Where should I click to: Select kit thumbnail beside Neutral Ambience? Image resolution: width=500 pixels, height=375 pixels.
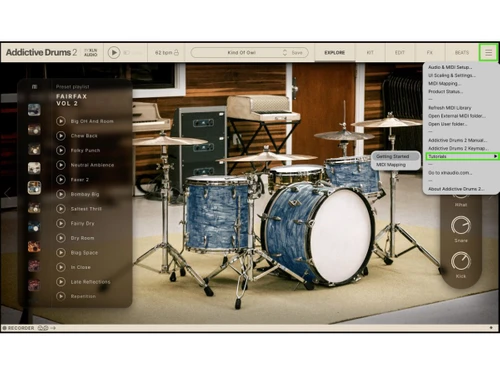point(34,168)
